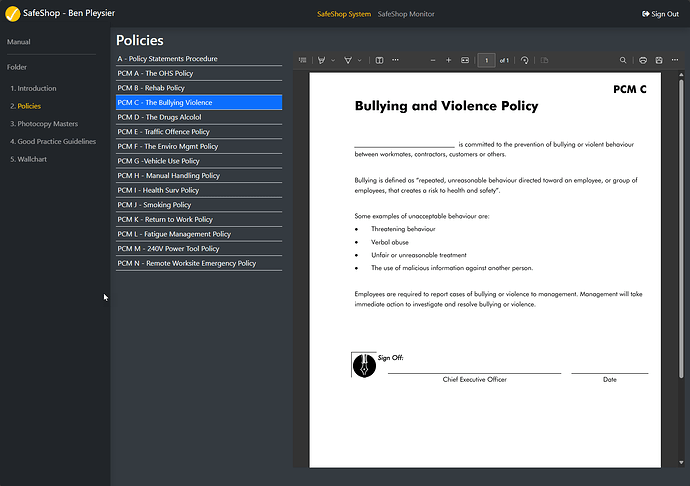The image size is (690, 486).
Task: Open the 1. Introduction folder
Action: (33, 88)
